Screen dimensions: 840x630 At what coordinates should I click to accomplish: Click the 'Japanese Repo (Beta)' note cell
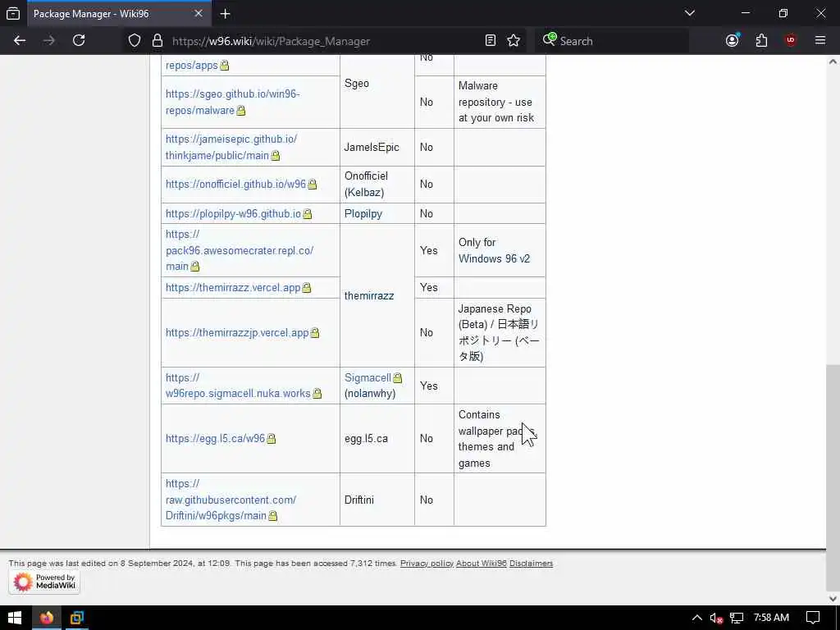click(499, 333)
